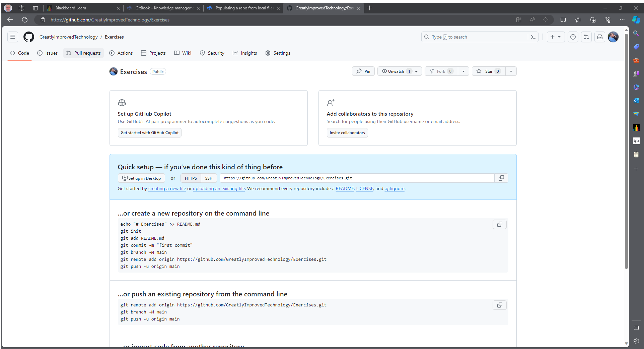
Task: Copy the new repository commands
Action: tap(500, 224)
